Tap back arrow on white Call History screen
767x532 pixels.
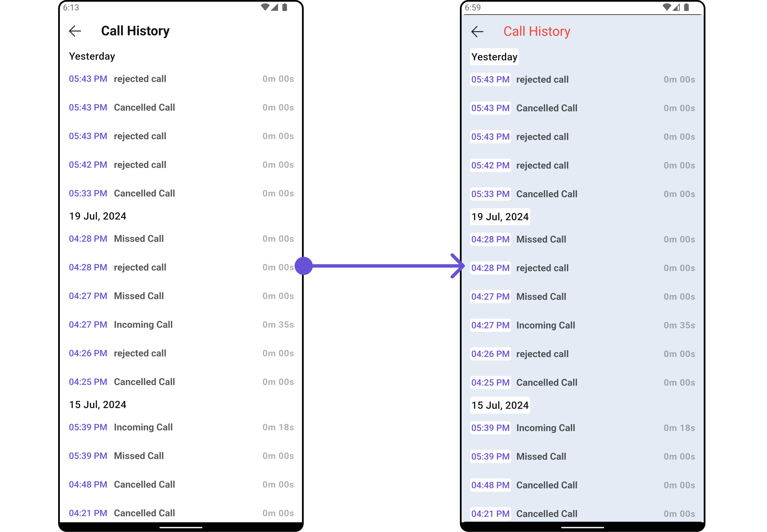75,31
